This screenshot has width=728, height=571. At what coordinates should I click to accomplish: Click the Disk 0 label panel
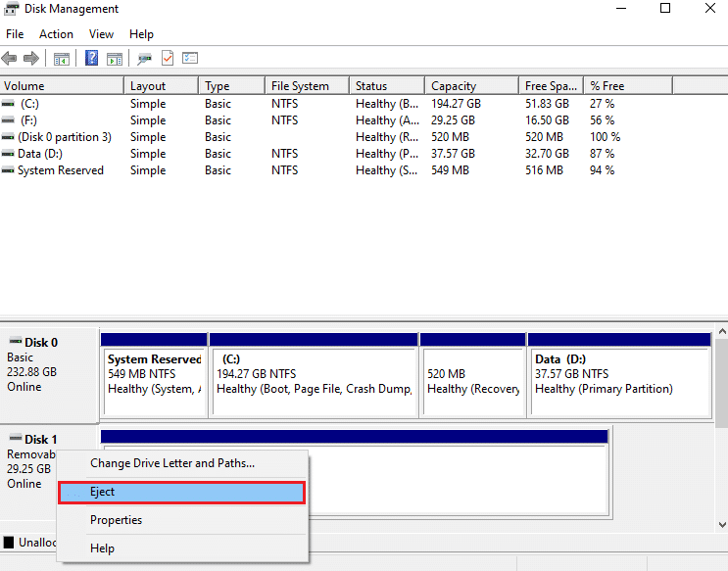[x=49, y=372]
